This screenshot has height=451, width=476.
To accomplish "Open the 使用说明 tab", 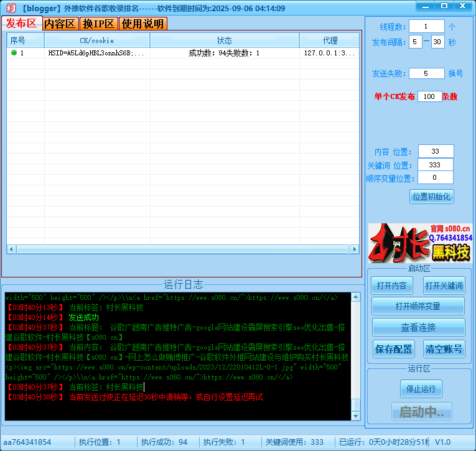I will click(142, 24).
